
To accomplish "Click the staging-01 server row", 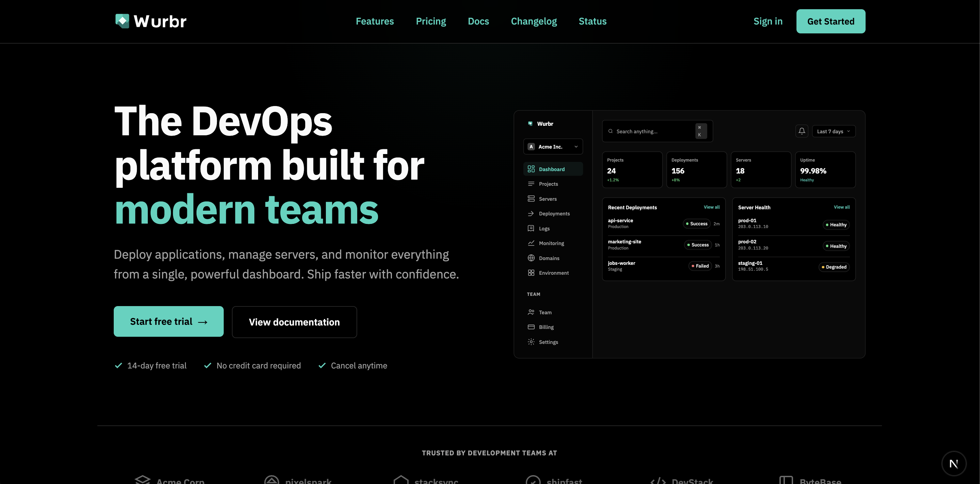I will pos(794,266).
